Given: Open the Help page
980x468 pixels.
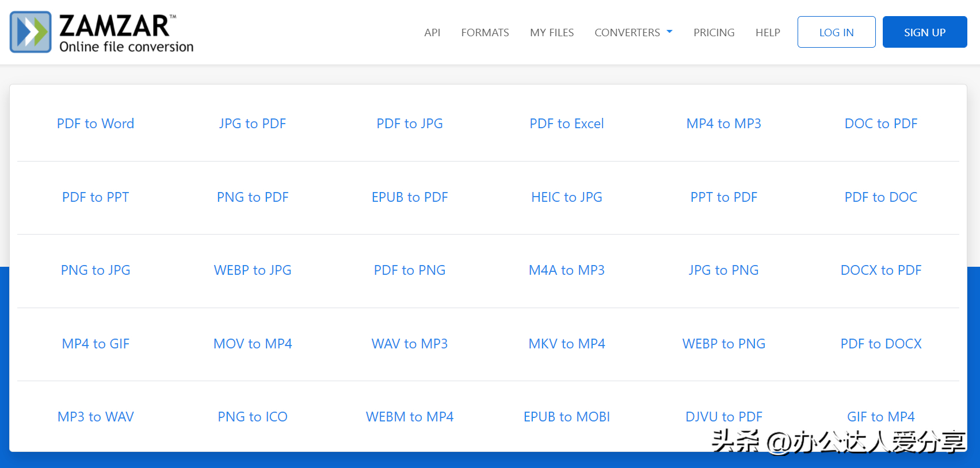Looking at the screenshot, I should pyautogui.click(x=768, y=33).
